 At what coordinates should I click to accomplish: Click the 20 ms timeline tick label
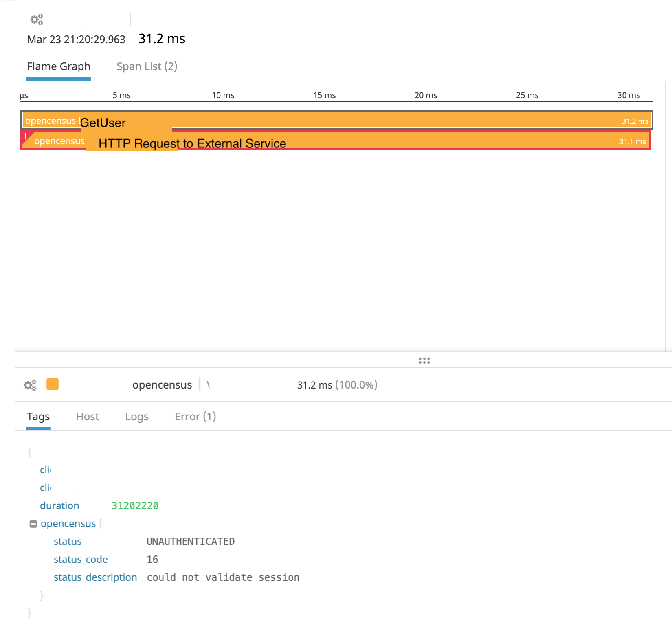point(426,95)
